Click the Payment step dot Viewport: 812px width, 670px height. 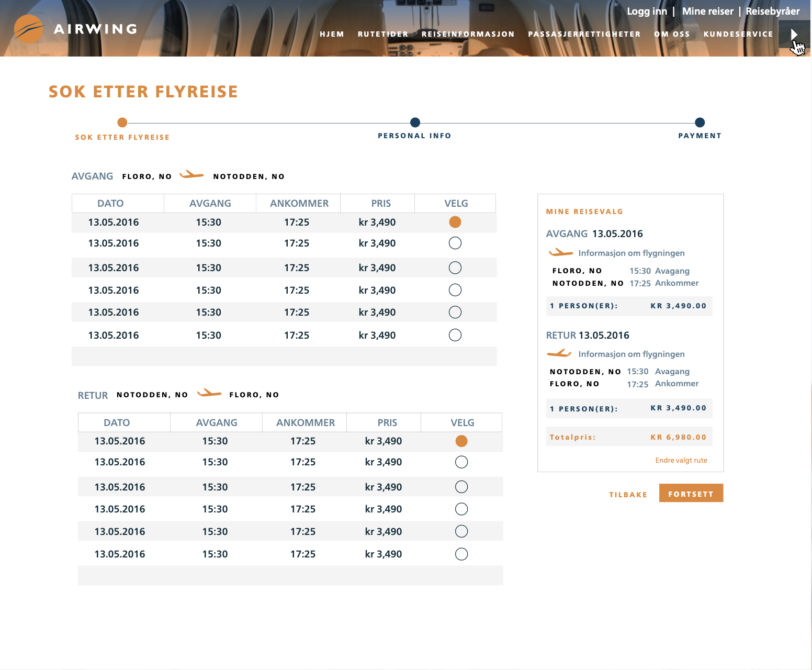700,122
